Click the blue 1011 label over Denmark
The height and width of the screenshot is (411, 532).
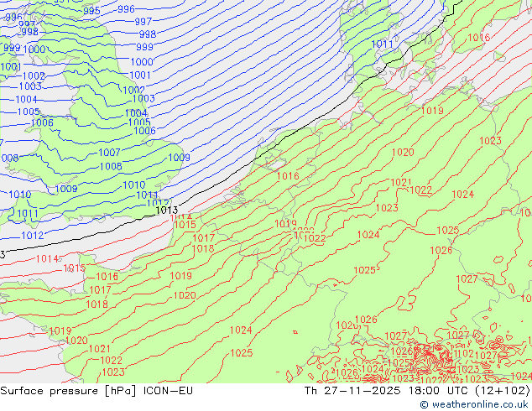(382, 44)
